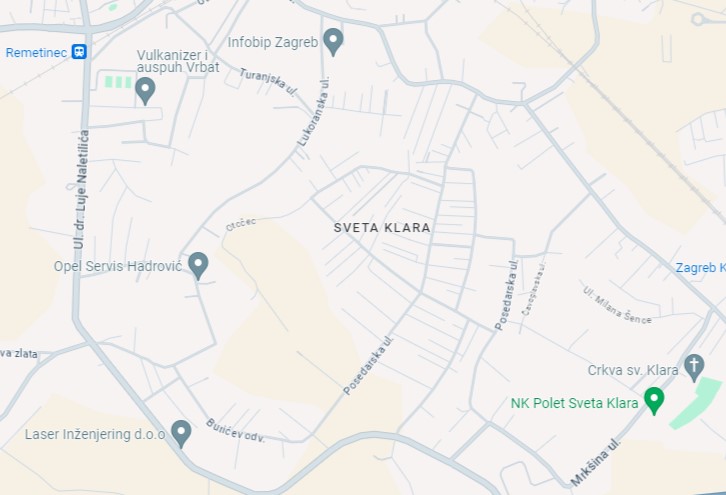Click the Mrkšina ul. street label

point(595,462)
